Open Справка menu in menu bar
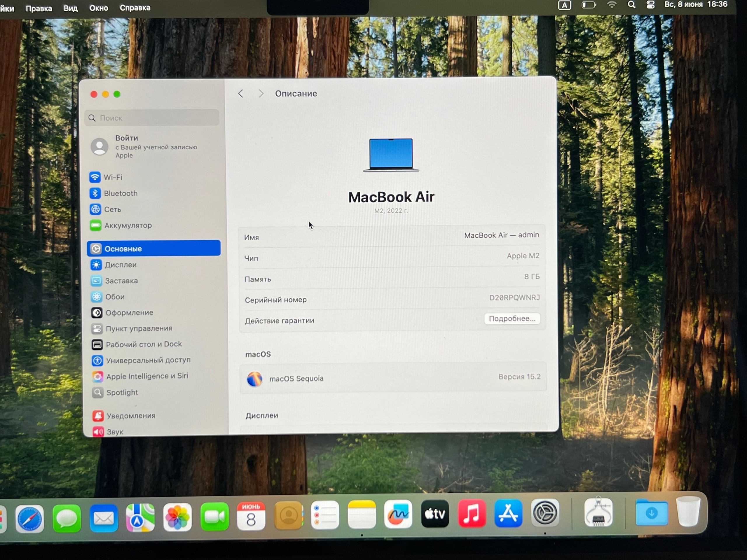 coord(135,7)
